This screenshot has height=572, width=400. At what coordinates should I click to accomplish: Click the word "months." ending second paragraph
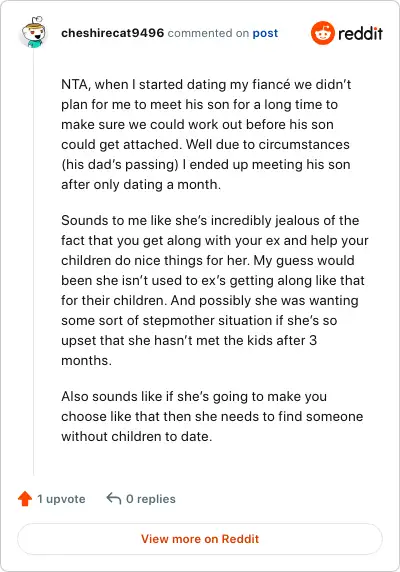(86, 360)
